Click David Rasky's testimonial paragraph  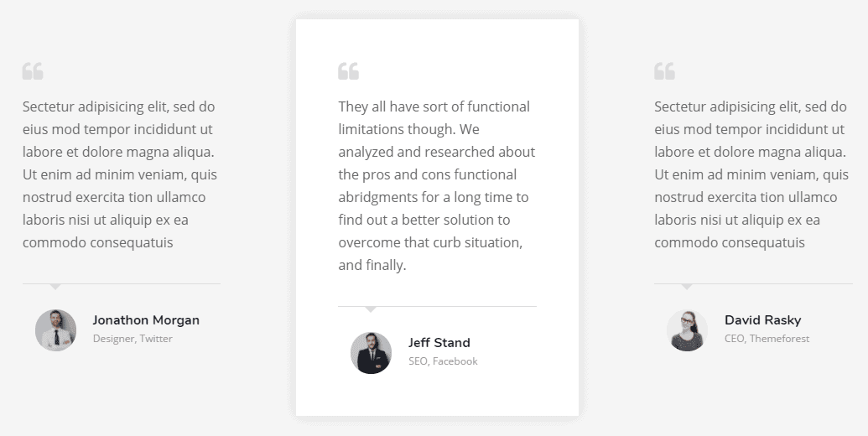751,174
